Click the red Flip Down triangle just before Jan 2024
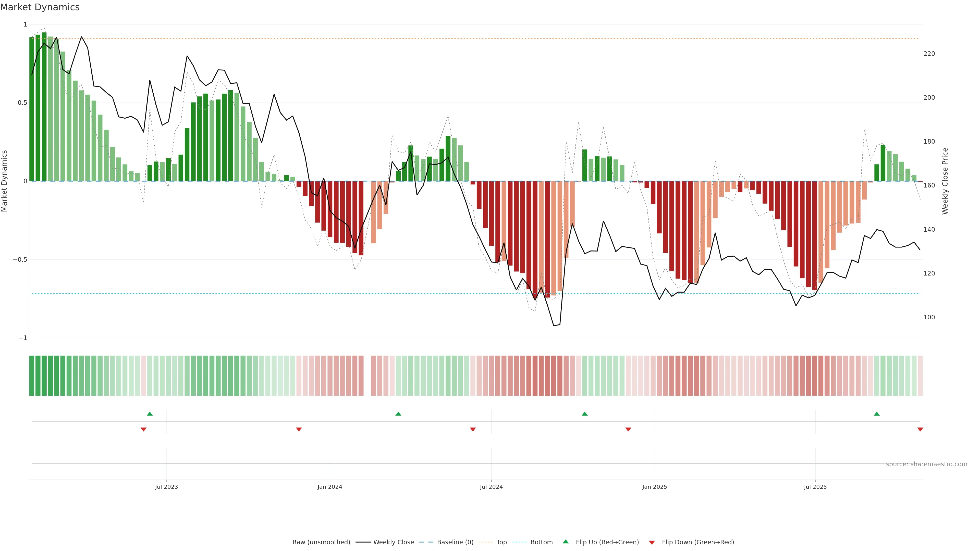This screenshot has height=551, width=980. 299,429
